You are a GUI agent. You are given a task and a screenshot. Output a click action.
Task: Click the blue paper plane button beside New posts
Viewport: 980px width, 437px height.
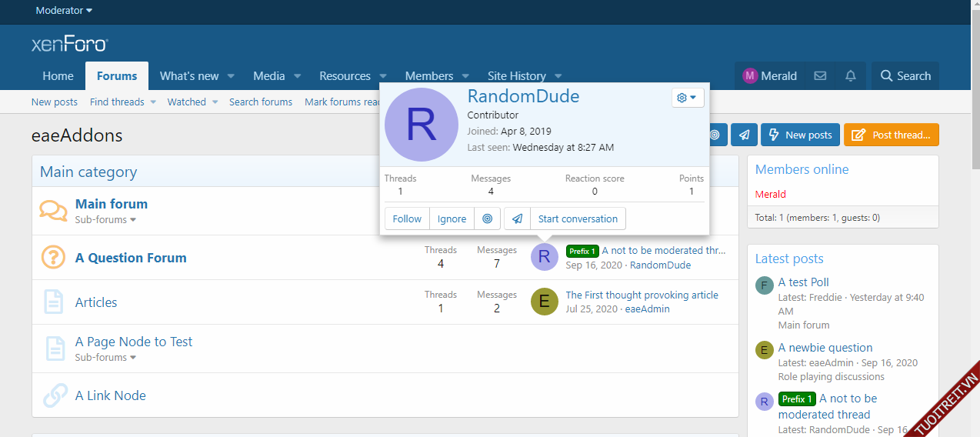744,135
